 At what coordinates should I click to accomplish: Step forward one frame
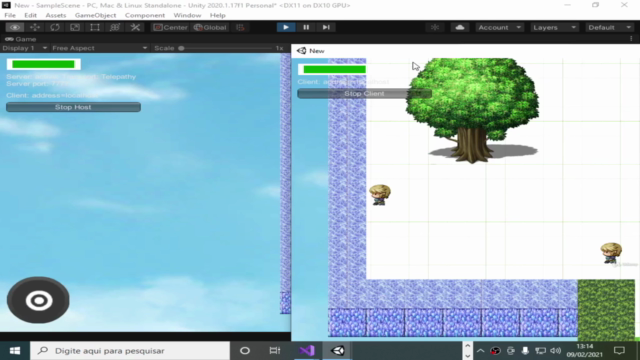pyautogui.click(x=326, y=27)
